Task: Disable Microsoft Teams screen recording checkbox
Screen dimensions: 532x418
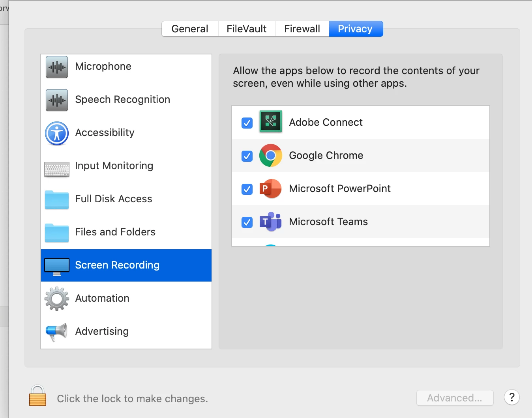Action: point(247,222)
